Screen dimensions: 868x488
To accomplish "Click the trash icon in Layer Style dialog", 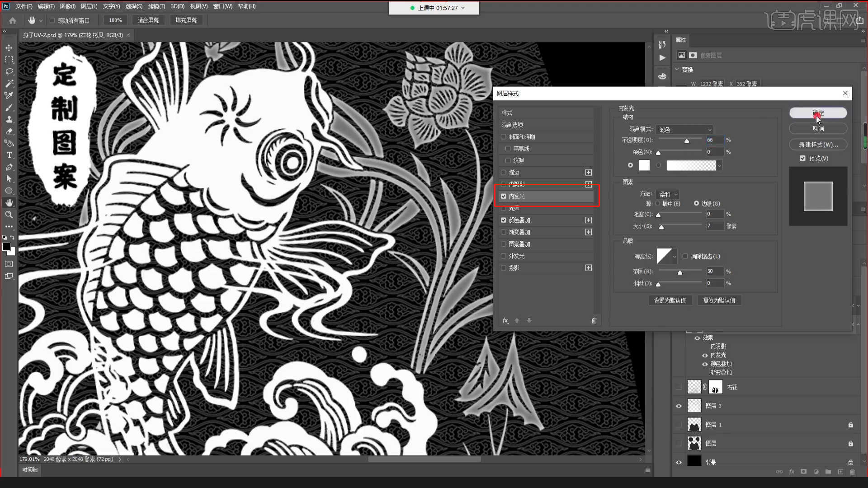I will 594,320.
